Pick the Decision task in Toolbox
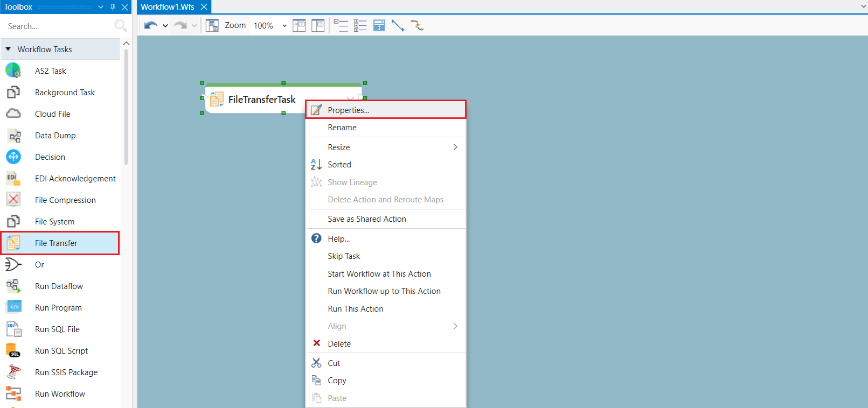Viewport: 868px width, 408px height. click(50, 157)
